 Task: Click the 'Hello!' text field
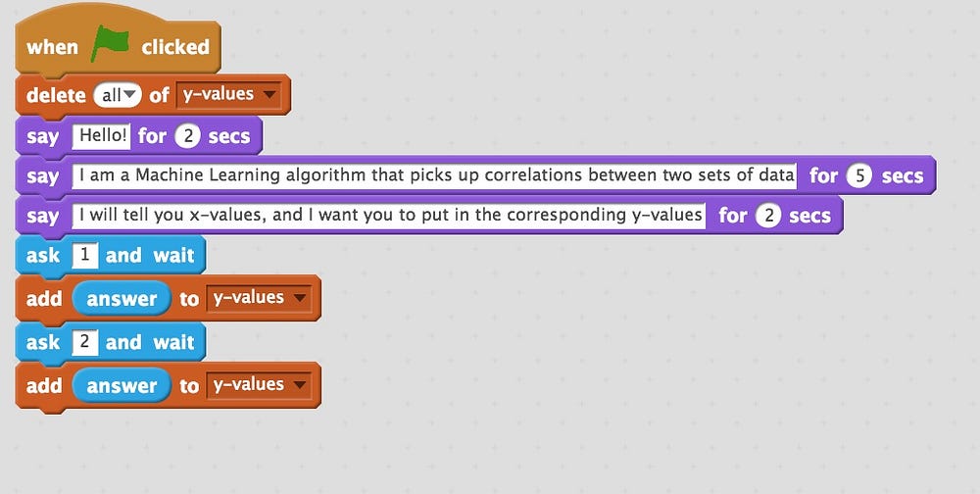pyautogui.click(x=101, y=136)
